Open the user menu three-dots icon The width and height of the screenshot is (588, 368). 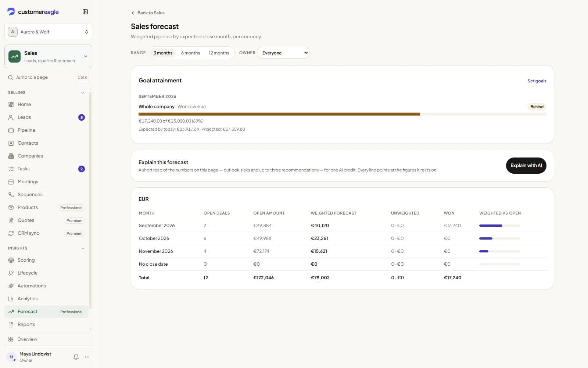tap(87, 357)
